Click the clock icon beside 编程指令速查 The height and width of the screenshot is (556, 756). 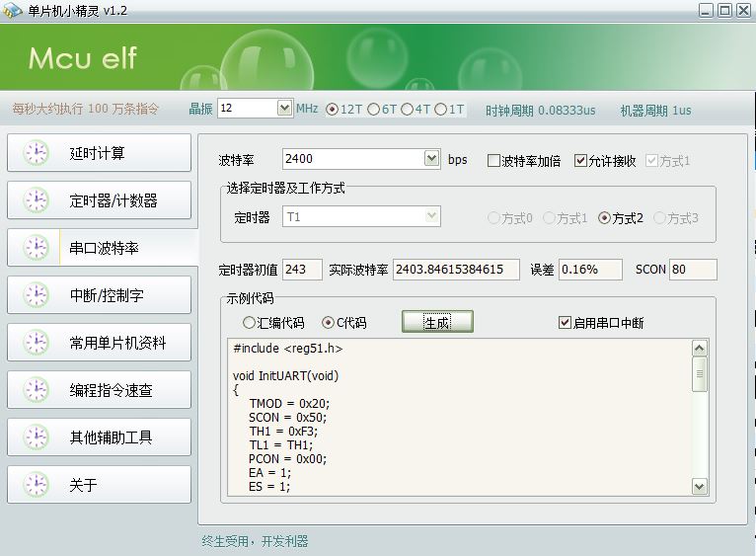tap(37, 389)
